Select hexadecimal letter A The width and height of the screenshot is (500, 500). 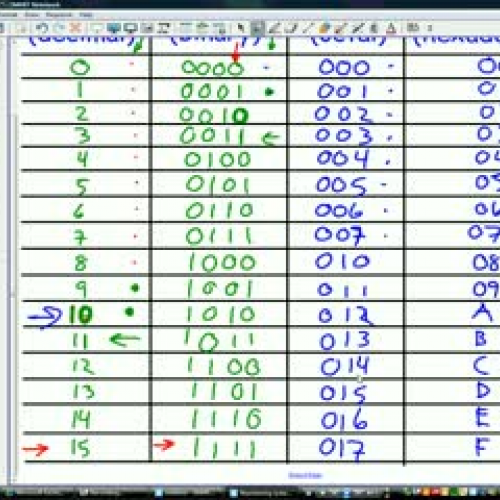(x=482, y=313)
